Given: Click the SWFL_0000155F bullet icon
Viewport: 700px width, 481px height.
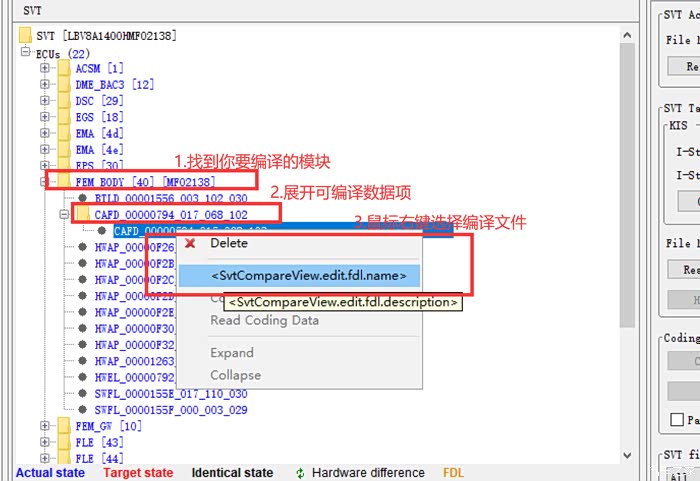Looking at the screenshot, I should click(x=83, y=410).
